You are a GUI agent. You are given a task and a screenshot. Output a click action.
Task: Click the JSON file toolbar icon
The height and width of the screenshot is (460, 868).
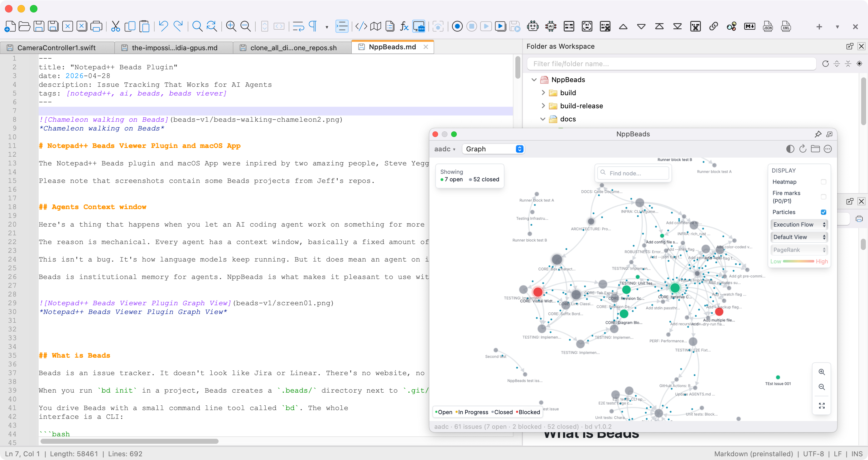pos(768,26)
